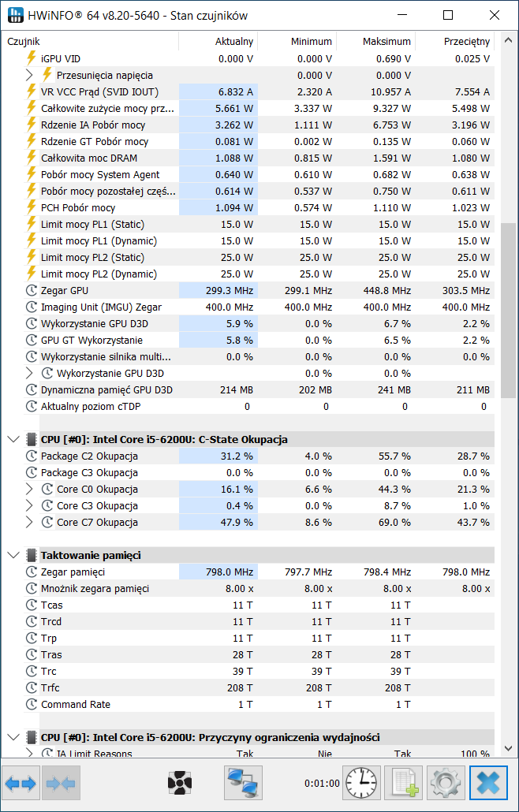The height and width of the screenshot is (812, 519).
Task: Collapse the C-State Okupacja section
Action: (13, 440)
